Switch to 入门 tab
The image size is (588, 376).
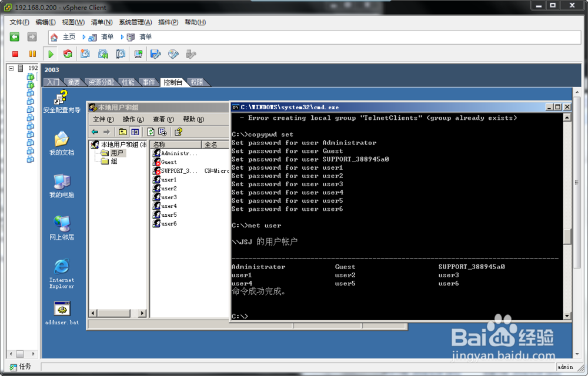point(53,82)
